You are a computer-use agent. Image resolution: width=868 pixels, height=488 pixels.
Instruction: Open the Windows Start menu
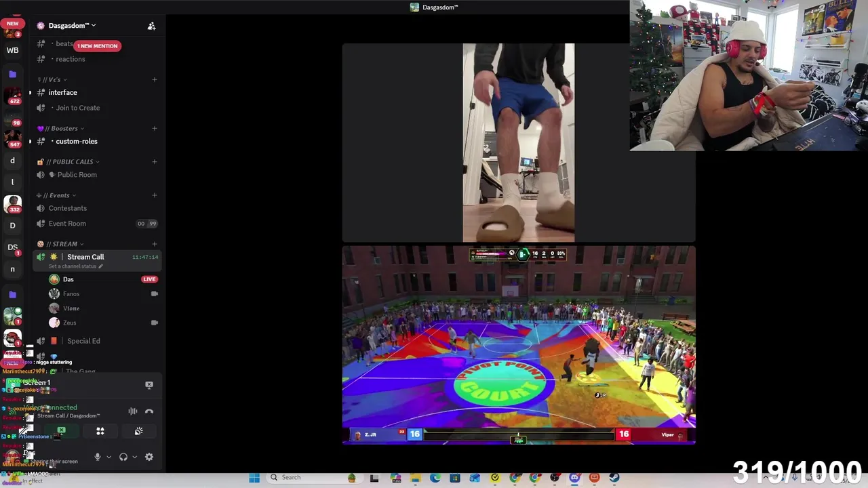(254, 478)
